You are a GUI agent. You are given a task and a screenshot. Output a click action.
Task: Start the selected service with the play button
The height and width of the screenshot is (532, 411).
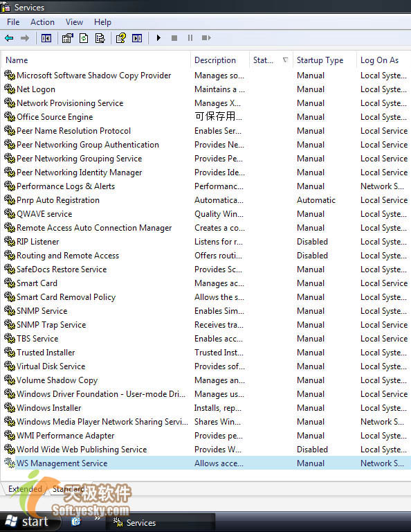tap(158, 38)
